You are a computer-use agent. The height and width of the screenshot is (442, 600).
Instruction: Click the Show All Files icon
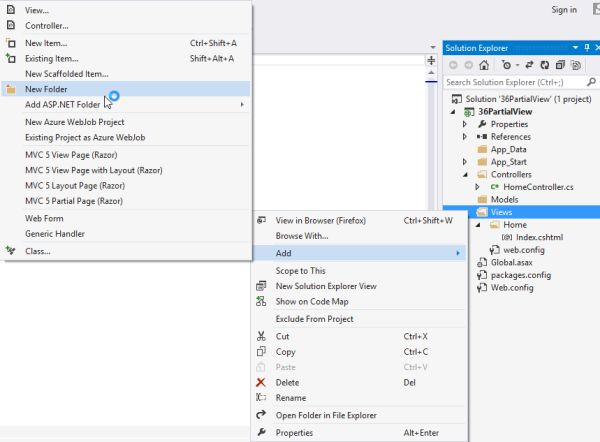[576, 65]
